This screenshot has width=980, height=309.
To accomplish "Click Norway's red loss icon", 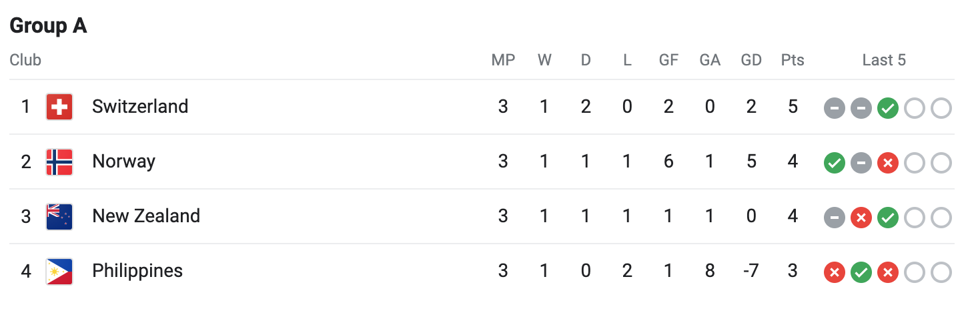I will 887,163.
